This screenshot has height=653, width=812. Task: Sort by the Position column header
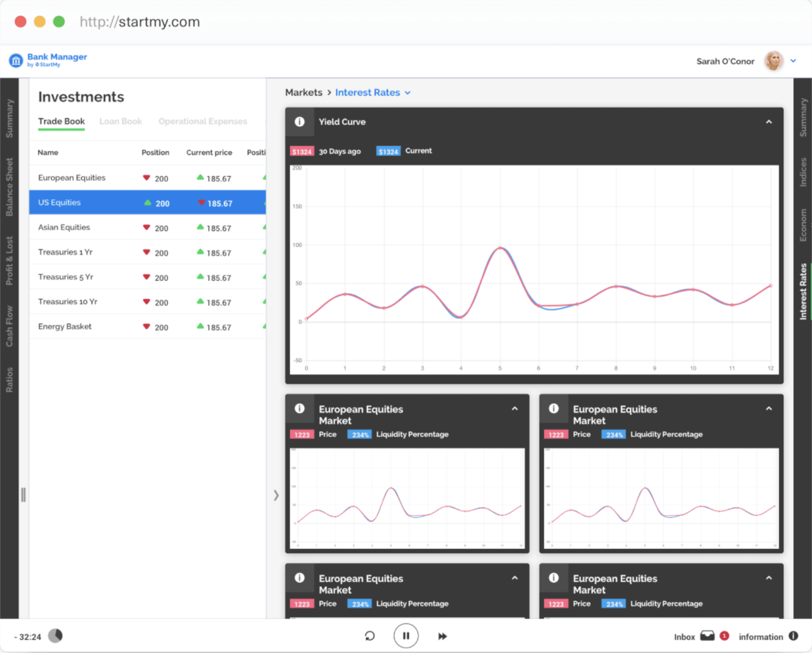156,152
